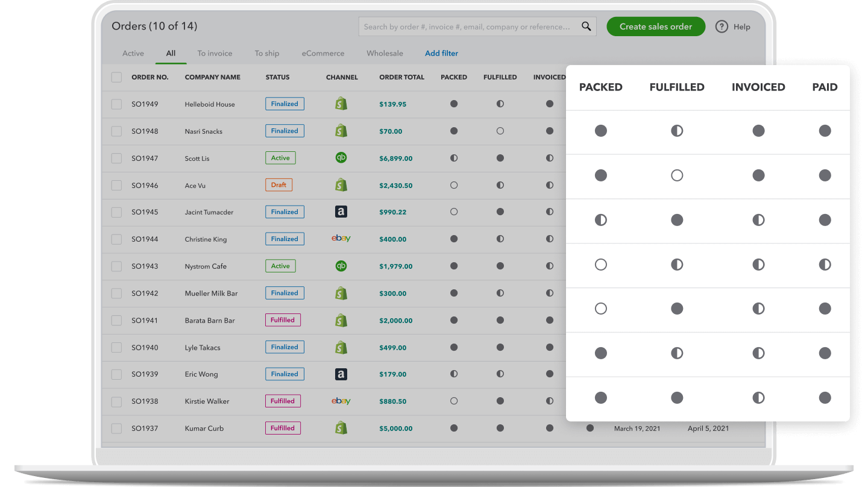The width and height of the screenshot is (868, 487).
Task: Click the fulfilled half-circle for SO1944
Action: click(x=500, y=239)
